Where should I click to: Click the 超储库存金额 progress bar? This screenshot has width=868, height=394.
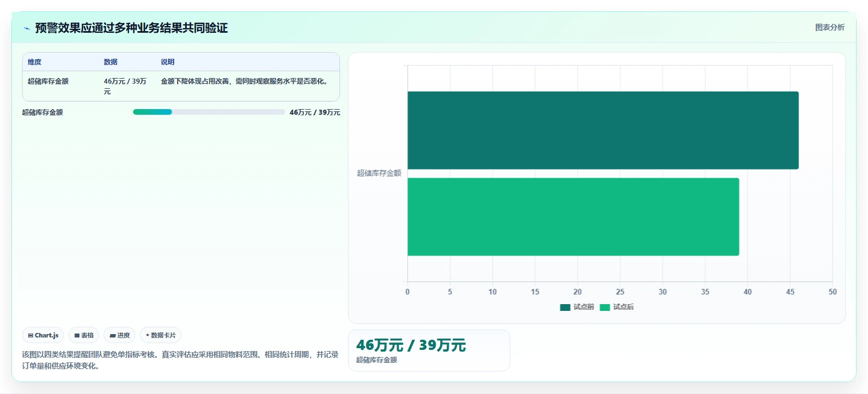point(209,112)
